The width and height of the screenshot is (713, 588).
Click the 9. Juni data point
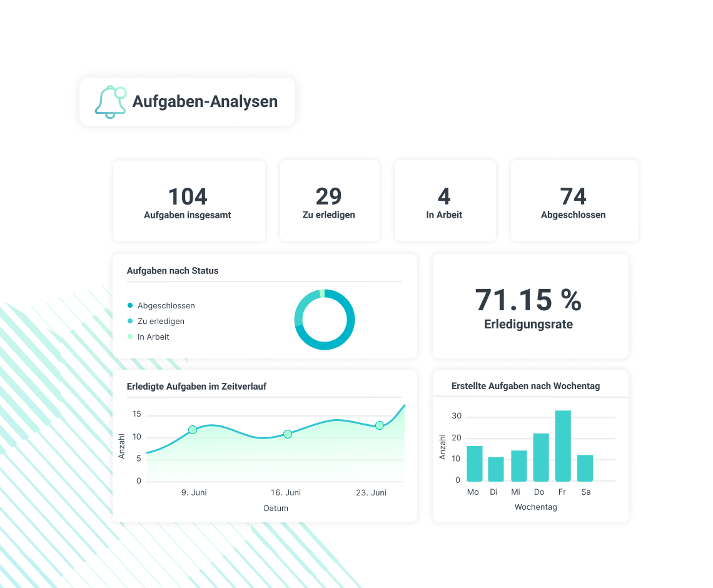pos(193,430)
